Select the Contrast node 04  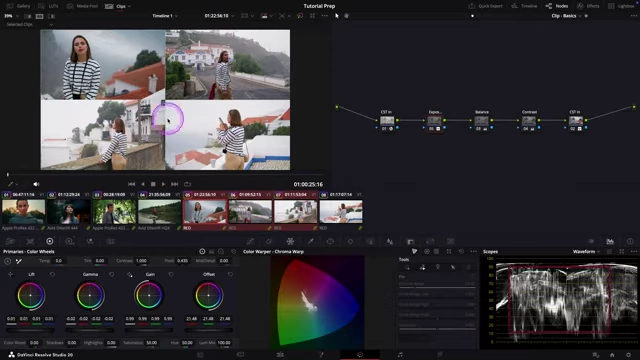529,120
